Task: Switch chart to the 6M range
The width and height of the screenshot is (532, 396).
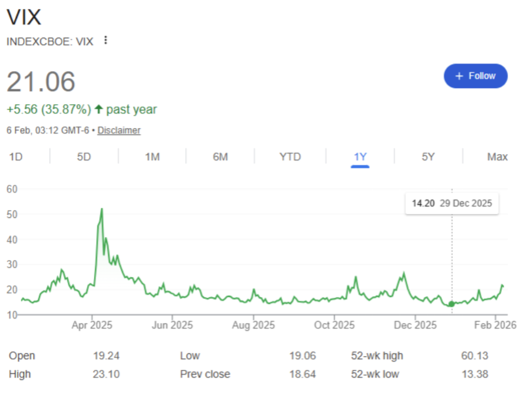Action: 220,157
